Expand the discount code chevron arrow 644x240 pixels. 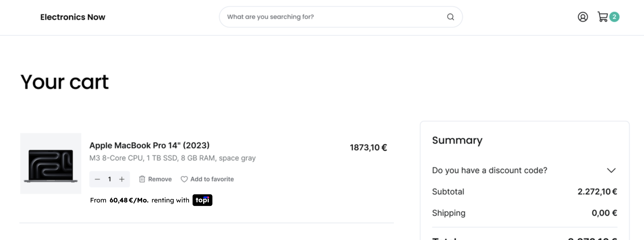[x=611, y=170]
